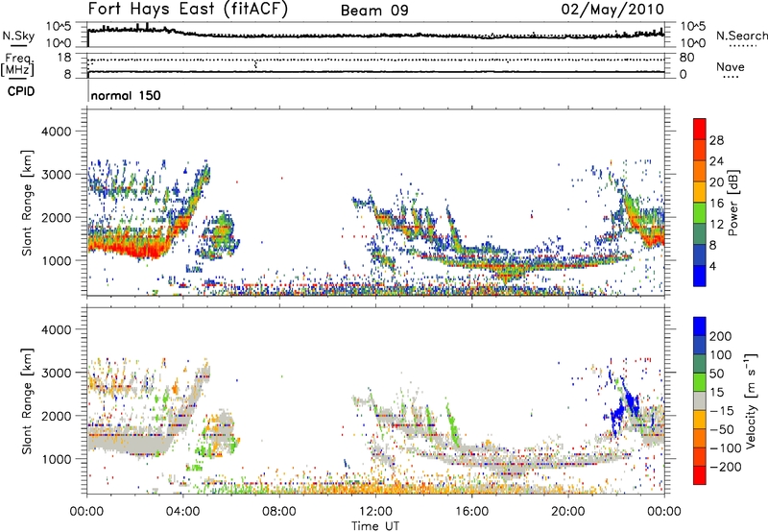Click the '200' label on velocity colorbar
Viewport: 768px width, 532px height.
[721, 336]
